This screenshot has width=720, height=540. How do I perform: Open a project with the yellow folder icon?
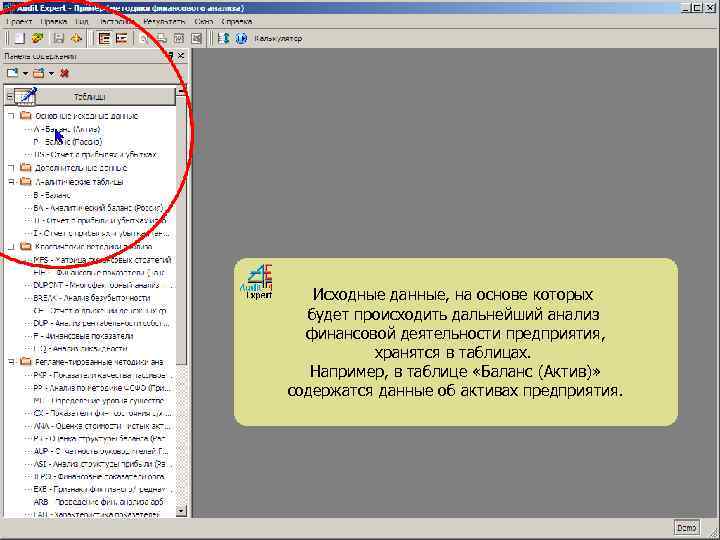(x=38, y=39)
